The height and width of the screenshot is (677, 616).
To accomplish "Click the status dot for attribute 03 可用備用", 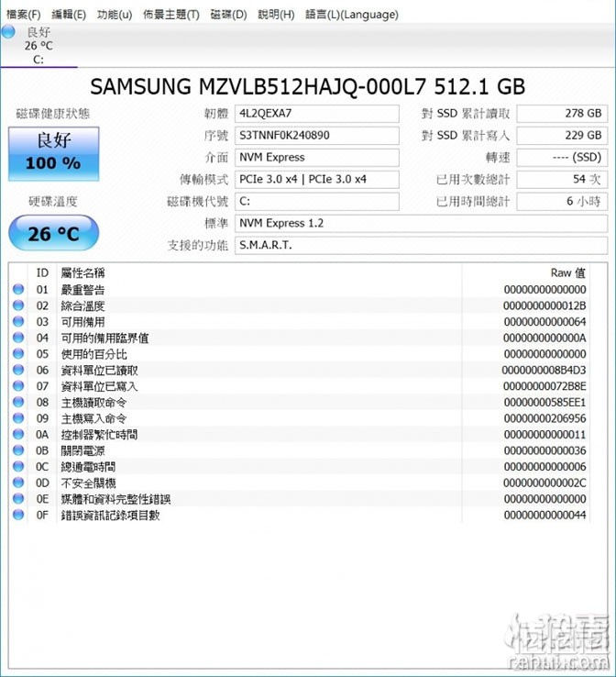I will pyautogui.click(x=18, y=322).
